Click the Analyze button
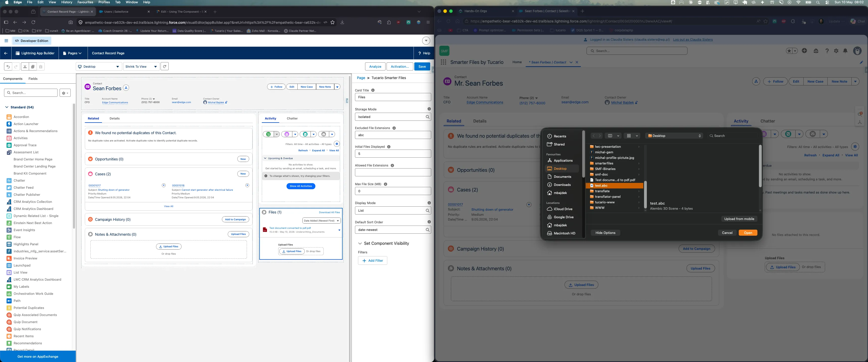 click(x=375, y=66)
